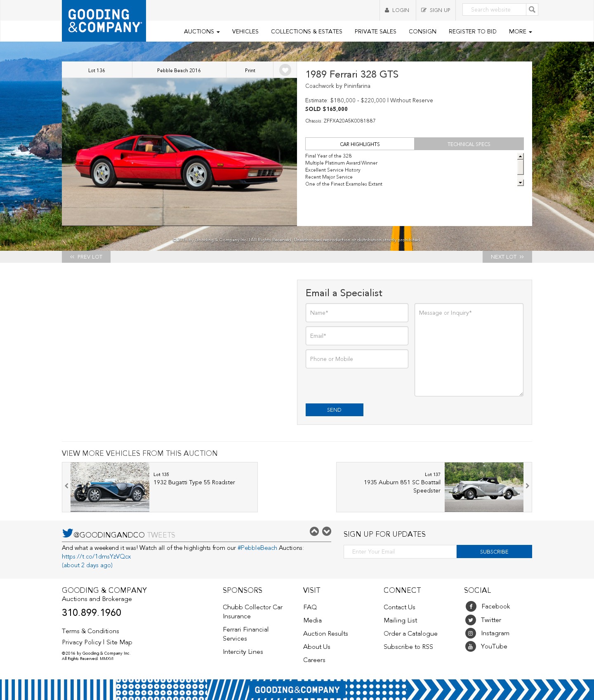Screen dimensions: 594x700
Task: Focus the Email specialist input field
Action: (357, 336)
